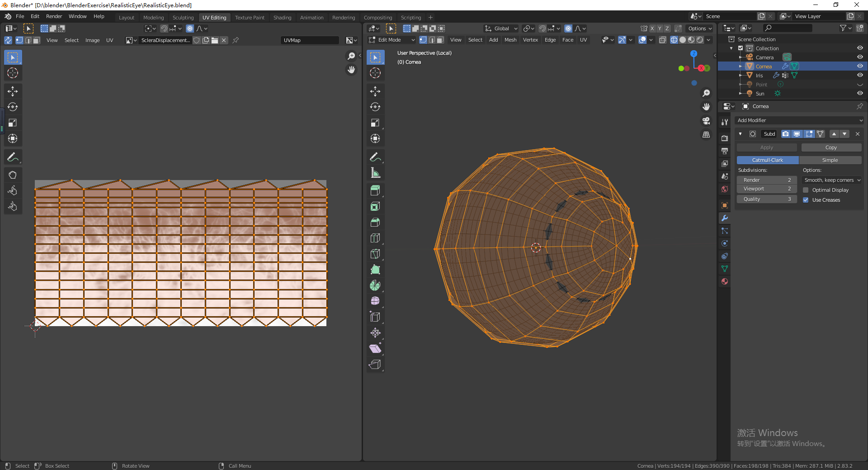Hide the Iris object in outliner
The image size is (868, 470).
point(860,75)
